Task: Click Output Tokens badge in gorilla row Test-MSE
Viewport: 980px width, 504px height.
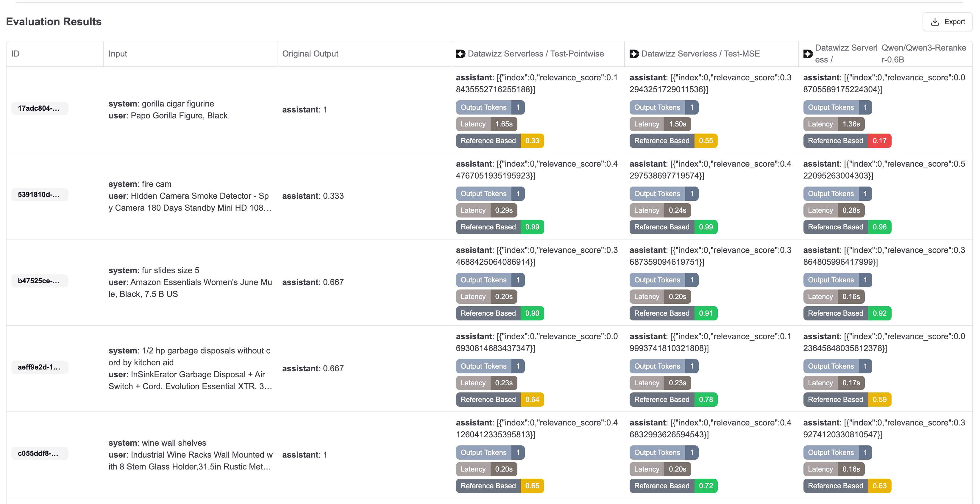Action: (664, 108)
